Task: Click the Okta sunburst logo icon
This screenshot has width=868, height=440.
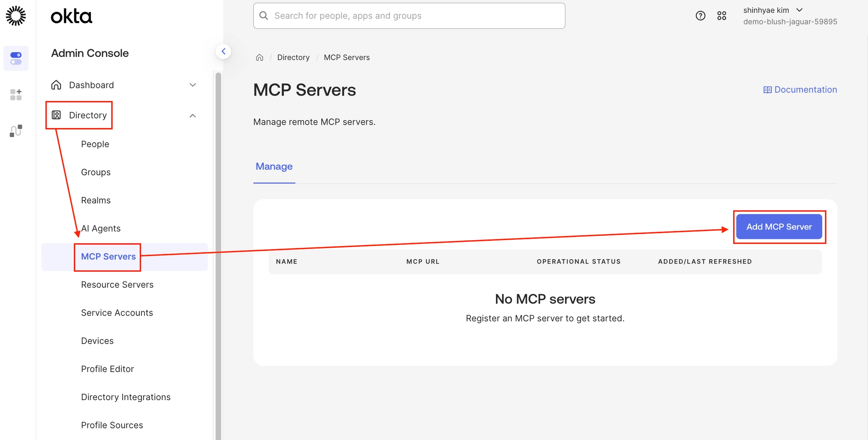Action: click(x=16, y=16)
